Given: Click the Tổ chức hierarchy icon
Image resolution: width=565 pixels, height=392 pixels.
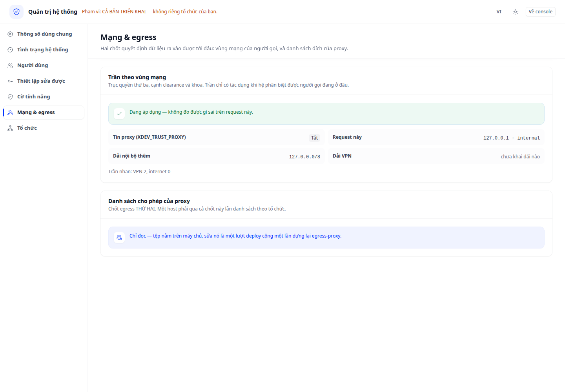Looking at the screenshot, I should pos(10,128).
